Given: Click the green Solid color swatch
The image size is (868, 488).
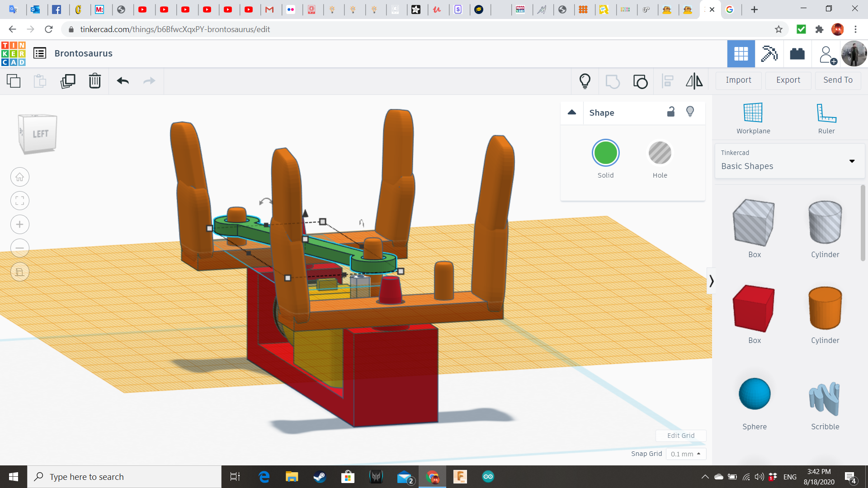Looking at the screenshot, I should [x=605, y=153].
